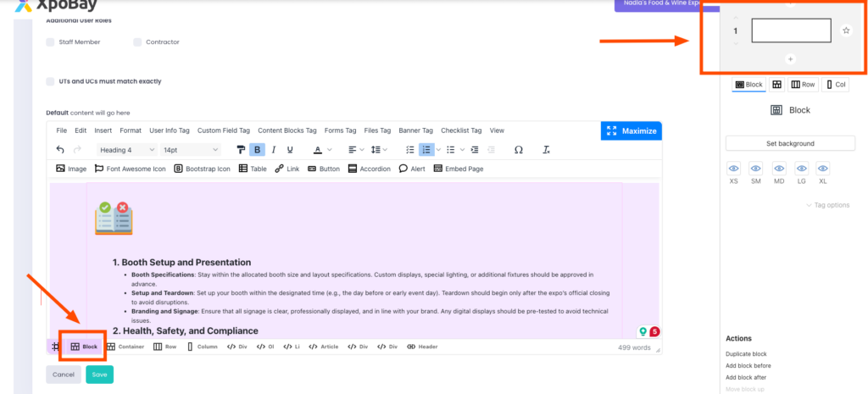Open the Content Blocks Tag menu
Image resolution: width=868 pixels, height=394 pixels.
(287, 130)
